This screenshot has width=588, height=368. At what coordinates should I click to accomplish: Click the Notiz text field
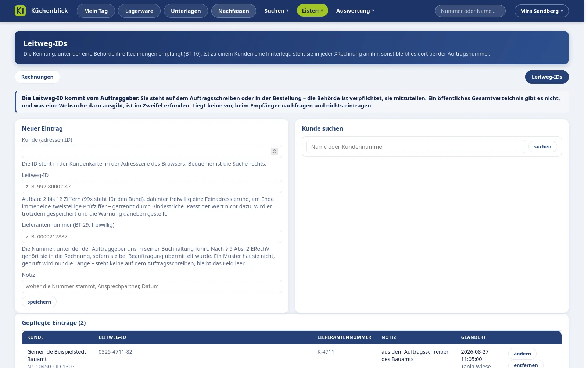(152, 286)
